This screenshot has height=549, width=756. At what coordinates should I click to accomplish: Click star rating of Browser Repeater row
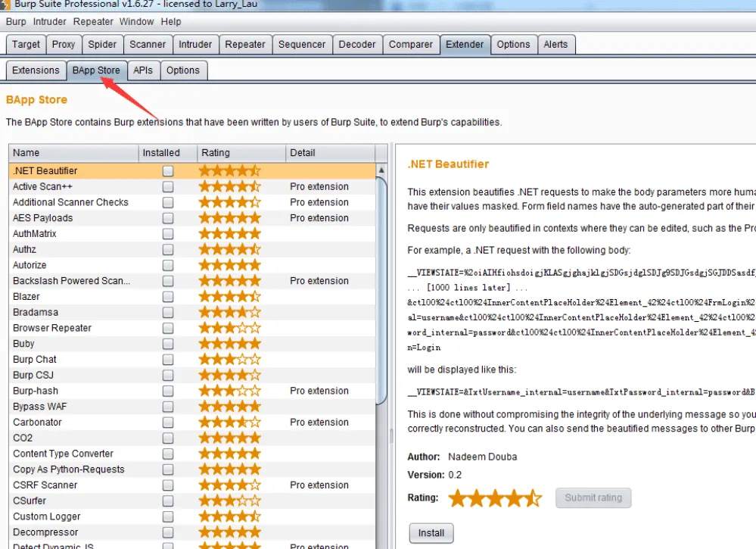coord(230,328)
